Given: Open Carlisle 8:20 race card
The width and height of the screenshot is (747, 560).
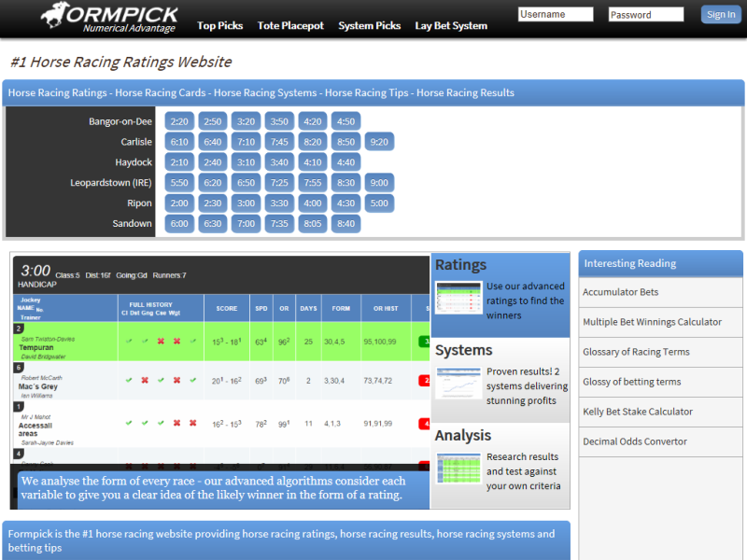Looking at the screenshot, I should coord(313,142).
